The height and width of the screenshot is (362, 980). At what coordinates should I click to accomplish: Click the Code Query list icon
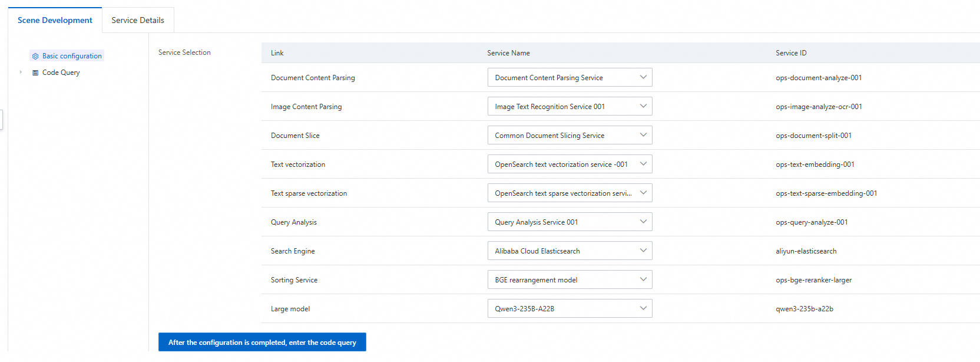pyautogui.click(x=35, y=73)
